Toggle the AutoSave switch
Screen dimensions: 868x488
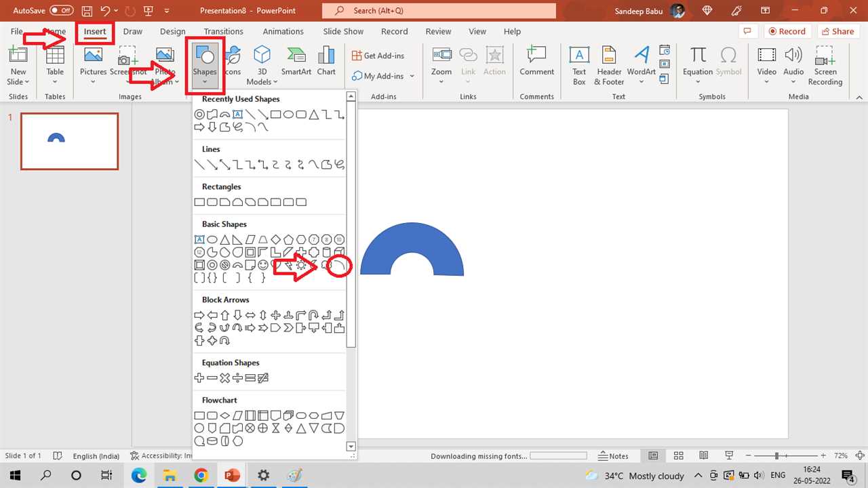(x=62, y=11)
